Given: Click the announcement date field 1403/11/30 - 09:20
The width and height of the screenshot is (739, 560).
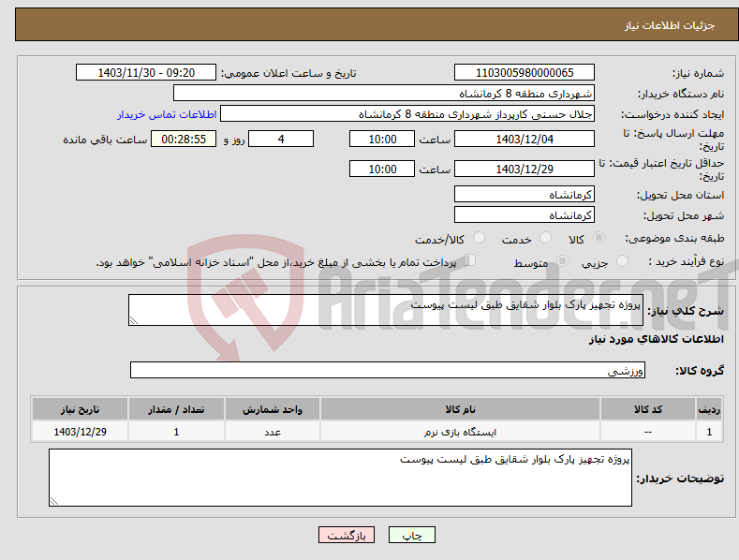Looking at the screenshot, I should click(145, 73).
